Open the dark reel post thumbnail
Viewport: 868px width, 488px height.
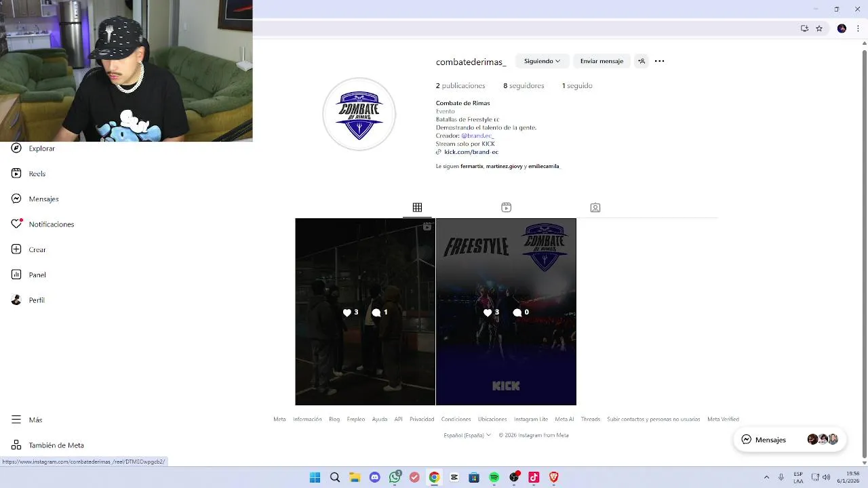click(365, 312)
